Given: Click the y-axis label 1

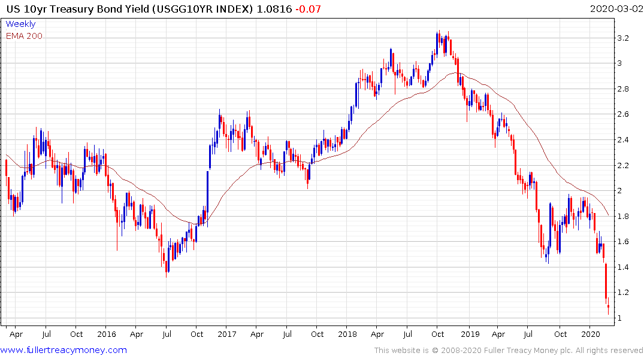Looking at the screenshot, I should (x=620, y=318).
